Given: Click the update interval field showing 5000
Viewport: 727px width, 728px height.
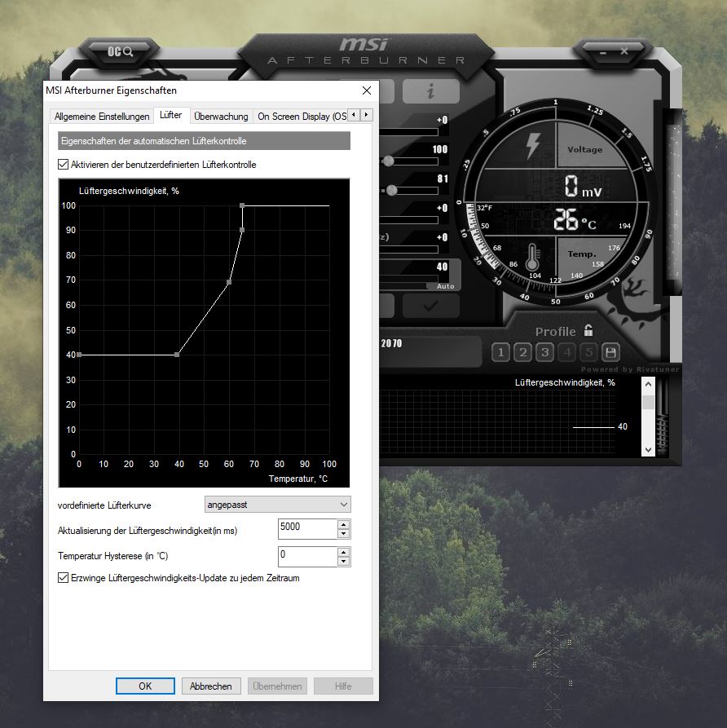Looking at the screenshot, I should coord(308,529).
